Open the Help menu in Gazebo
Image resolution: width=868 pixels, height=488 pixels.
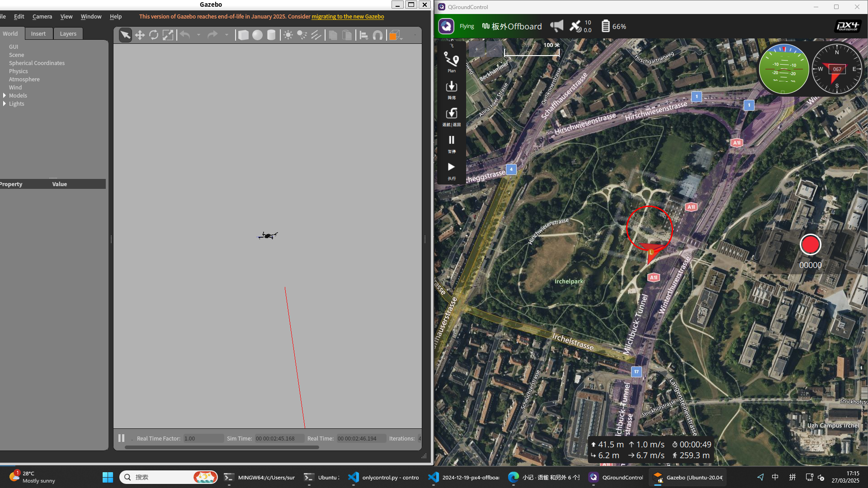[116, 16]
